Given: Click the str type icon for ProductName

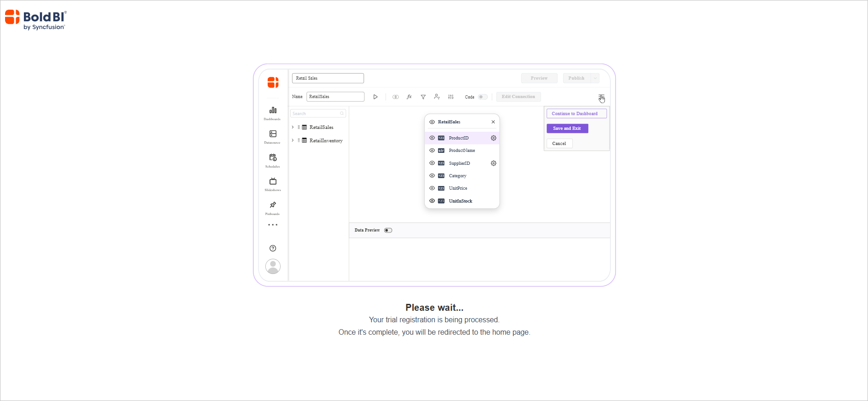Looking at the screenshot, I should [x=441, y=151].
